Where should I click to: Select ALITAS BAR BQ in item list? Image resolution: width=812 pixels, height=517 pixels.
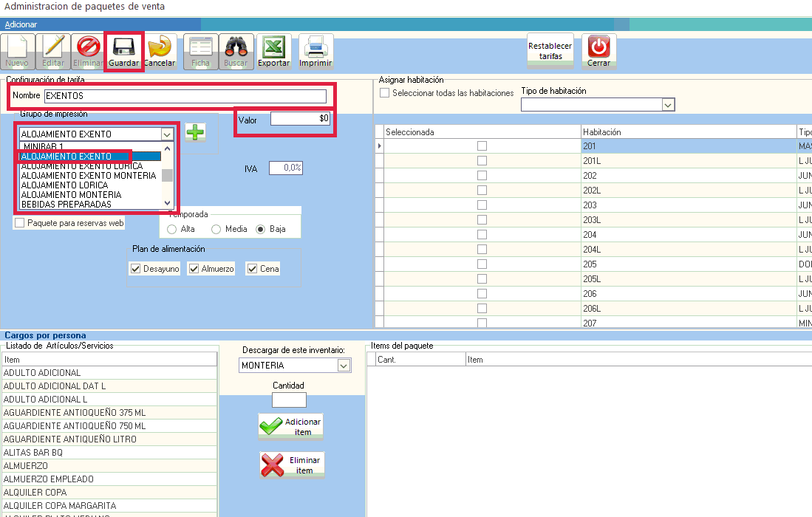tap(33, 453)
